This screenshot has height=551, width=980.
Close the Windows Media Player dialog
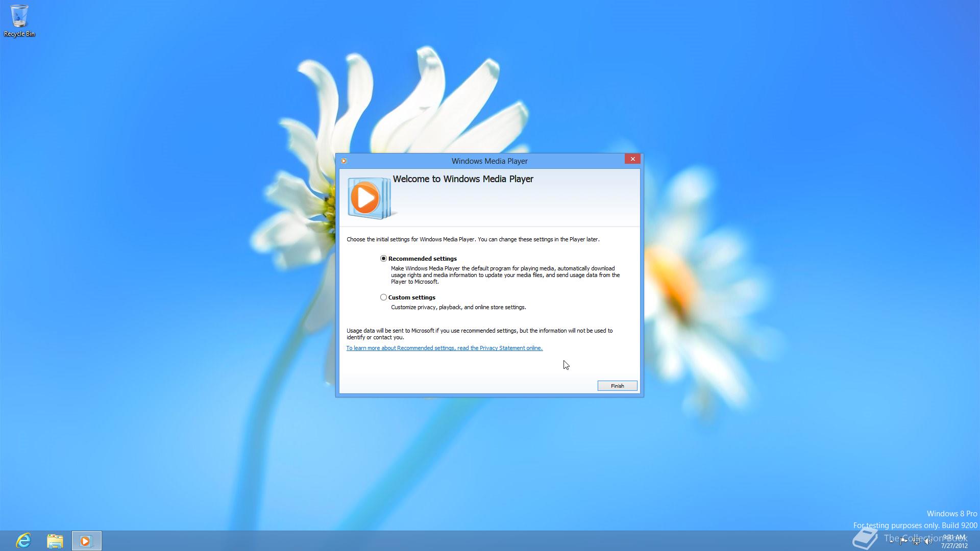(632, 159)
